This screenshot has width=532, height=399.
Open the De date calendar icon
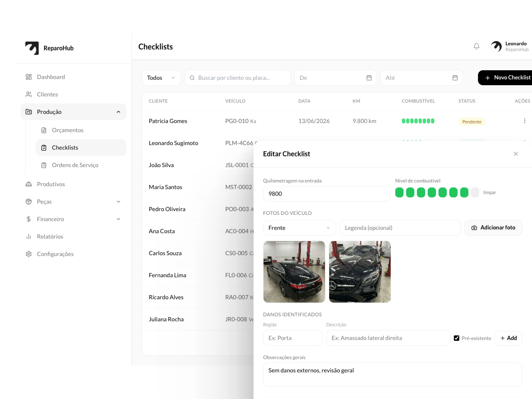[x=369, y=78]
